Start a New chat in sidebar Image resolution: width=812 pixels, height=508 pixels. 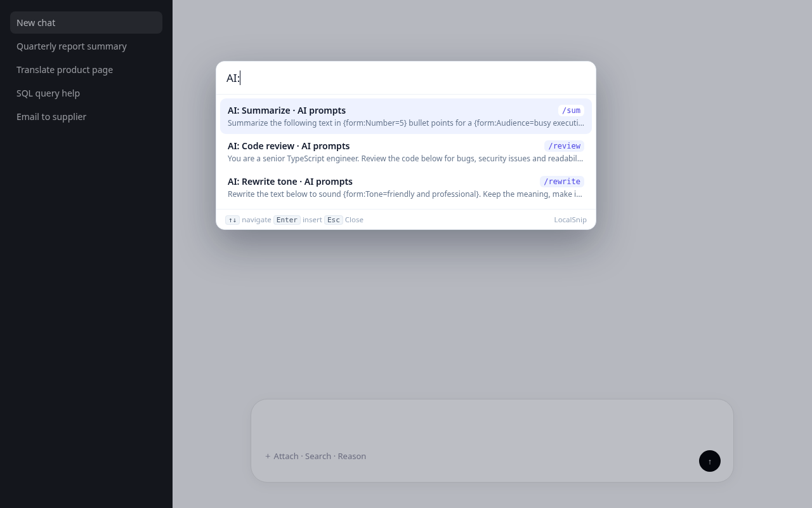[x=86, y=22]
